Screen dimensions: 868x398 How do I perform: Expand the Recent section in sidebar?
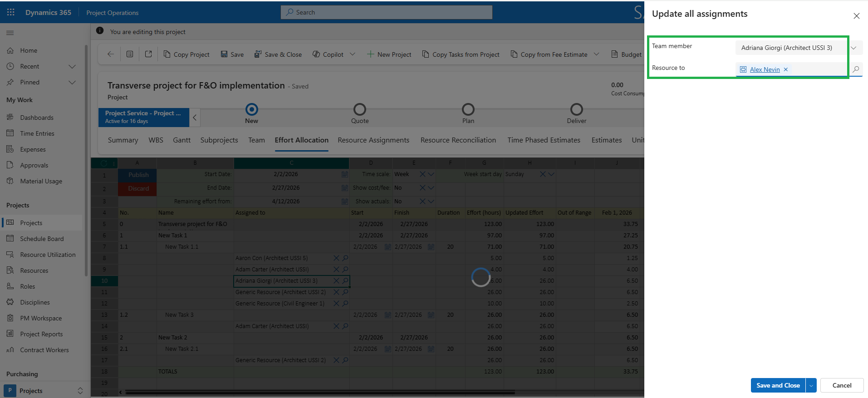[x=72, y=66]
